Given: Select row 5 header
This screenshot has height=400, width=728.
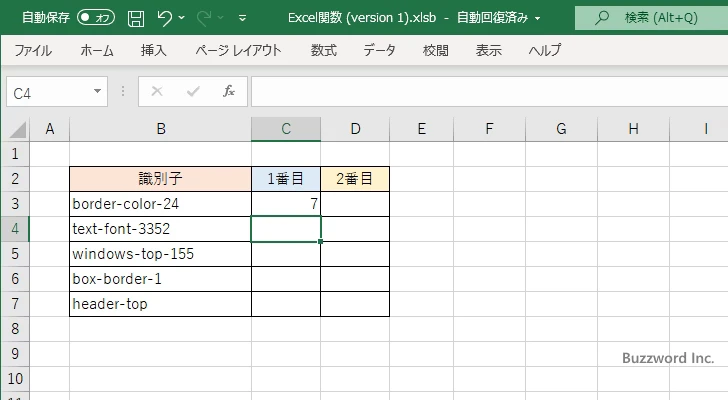Looking at the screenshot, I should [x=15, y=254].
